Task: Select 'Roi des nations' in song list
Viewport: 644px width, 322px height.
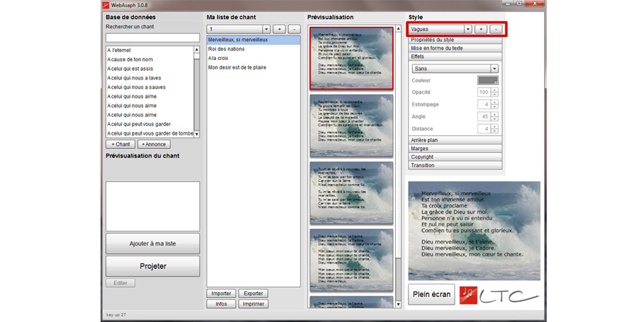Action: point(254,49)
